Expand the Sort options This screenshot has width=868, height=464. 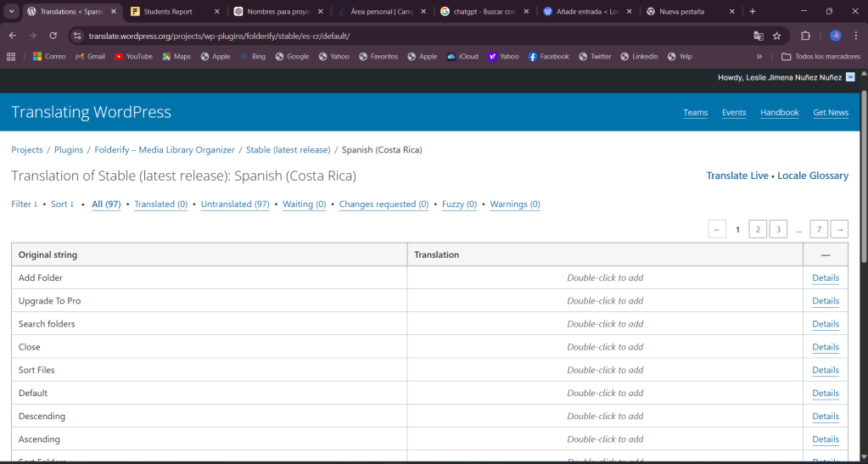pyautogui.click(x=62, y=204)
